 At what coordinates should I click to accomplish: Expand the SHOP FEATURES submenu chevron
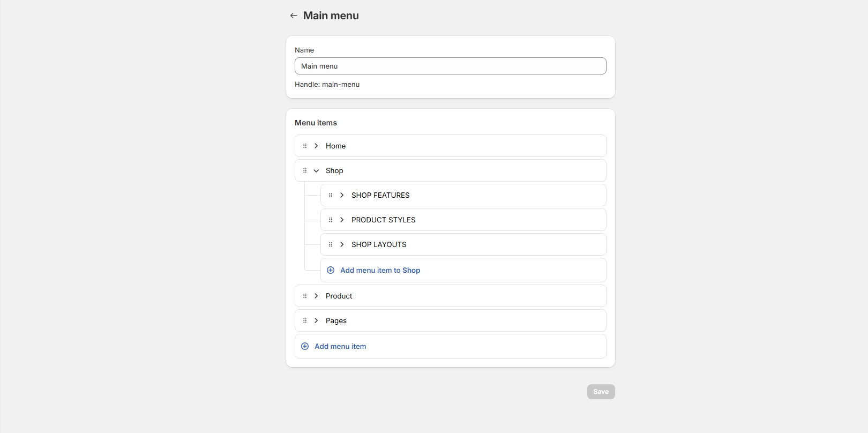point(342,195)
